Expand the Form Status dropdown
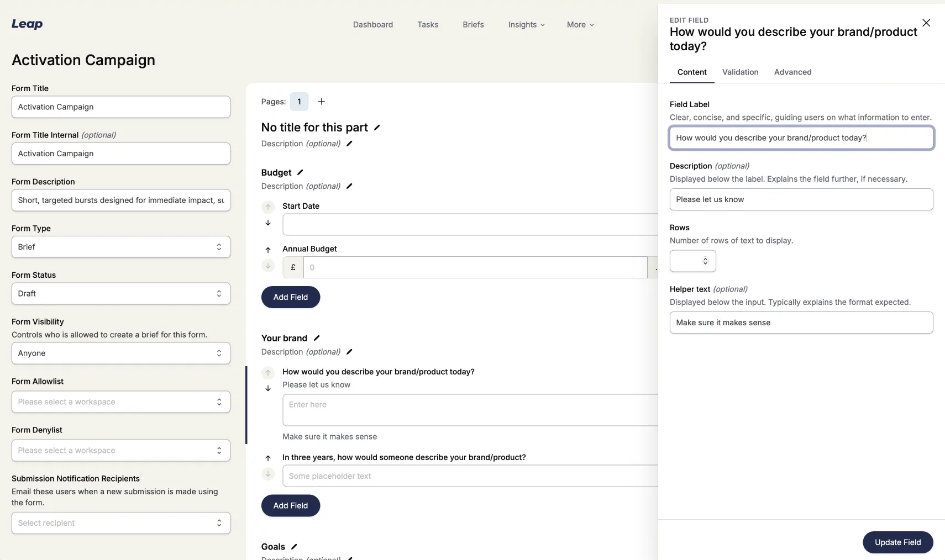This screenshot has width=945, height=560. point(120,294)
